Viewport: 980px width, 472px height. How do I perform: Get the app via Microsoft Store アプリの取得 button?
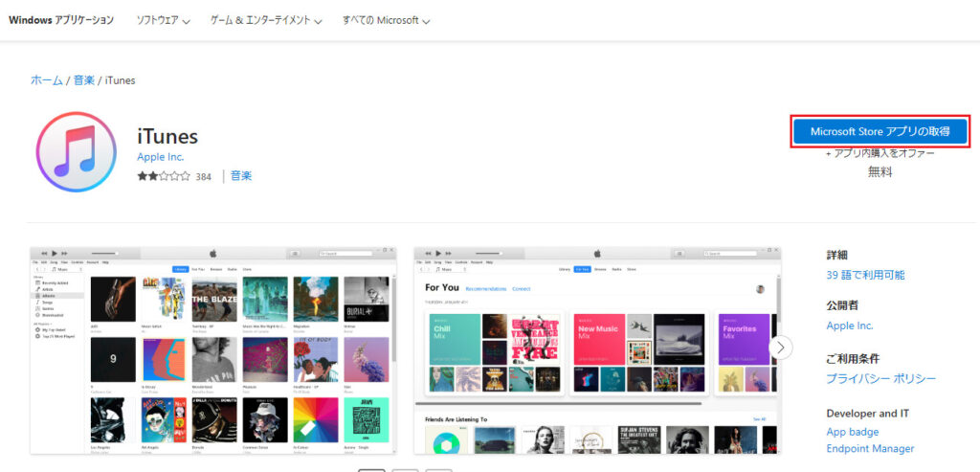(880, 131)
